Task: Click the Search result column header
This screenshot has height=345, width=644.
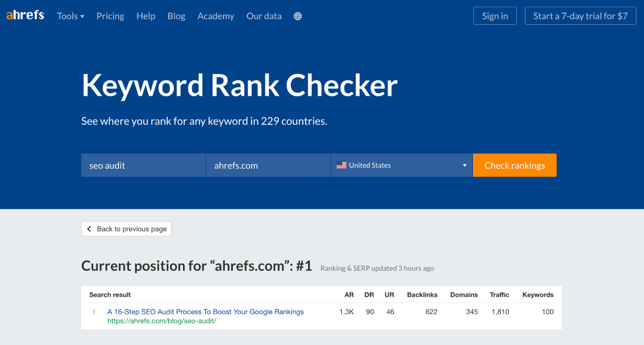Action: tap(110, 295)
